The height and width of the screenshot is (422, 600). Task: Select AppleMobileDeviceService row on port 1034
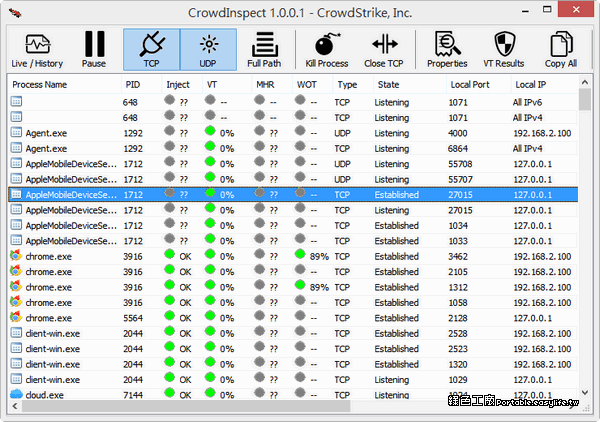293,225
